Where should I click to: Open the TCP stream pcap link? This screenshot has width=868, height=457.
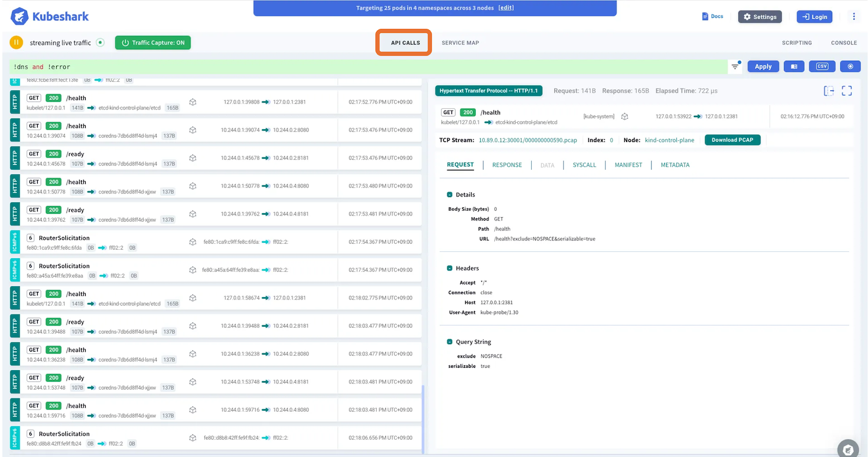point(527,140)
